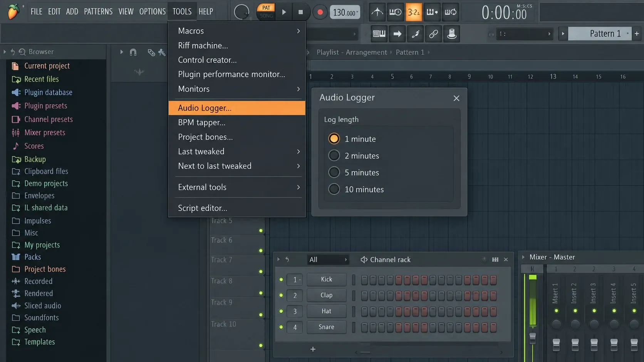Choose Riff machine... menu entry
Image resolution: width=644 pixels, height=362 pixels.
(x=237, y=45)
